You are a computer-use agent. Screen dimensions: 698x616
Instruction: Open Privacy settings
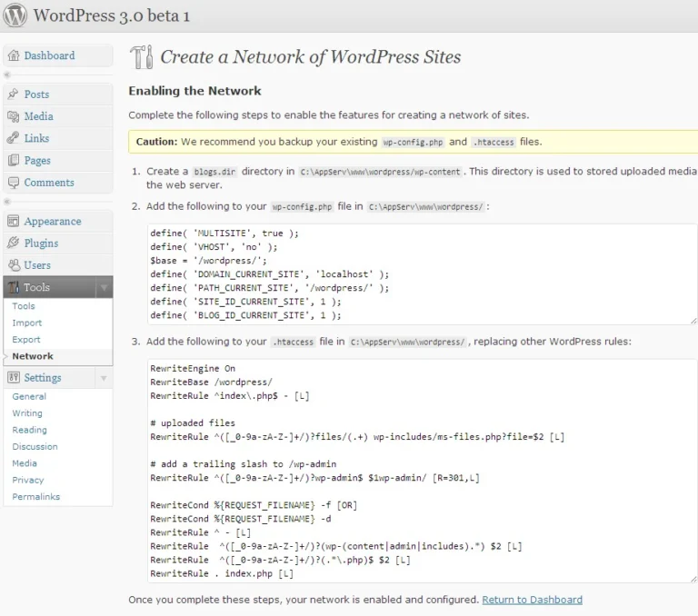click(28, 480)
